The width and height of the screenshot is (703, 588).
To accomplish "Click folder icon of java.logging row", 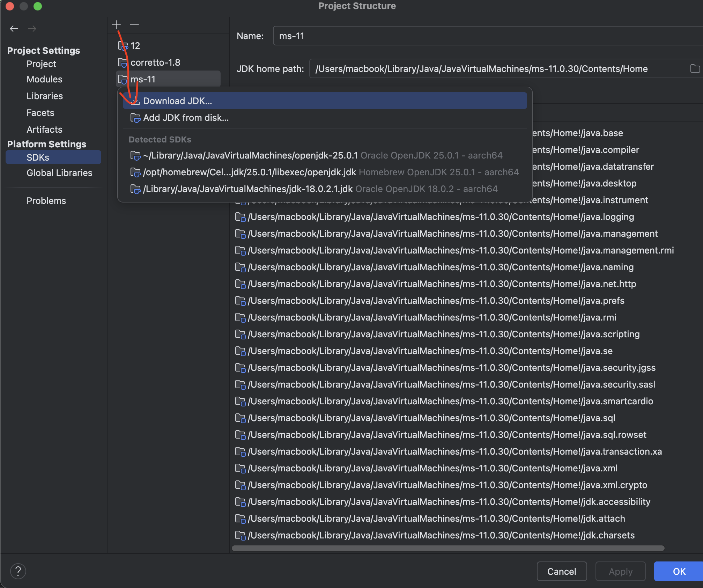I will click(x=240, y=217).
